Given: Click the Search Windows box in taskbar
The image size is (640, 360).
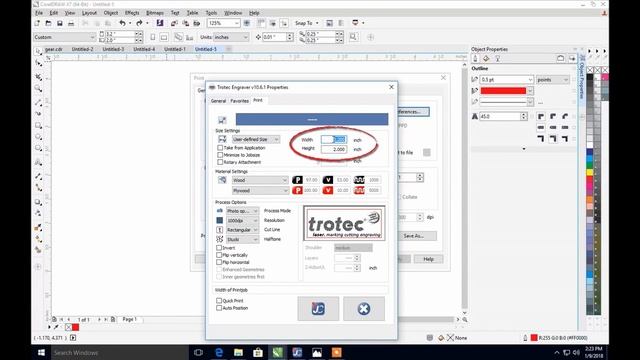Looking at the screenshot, I should 120,353.
